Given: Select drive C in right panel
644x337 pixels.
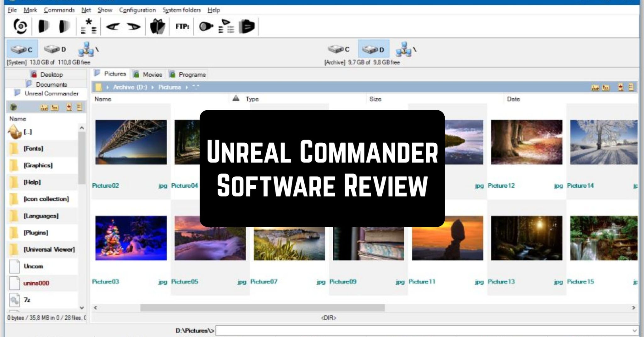Looking at the screenshot, I should (x=338, y=49).
